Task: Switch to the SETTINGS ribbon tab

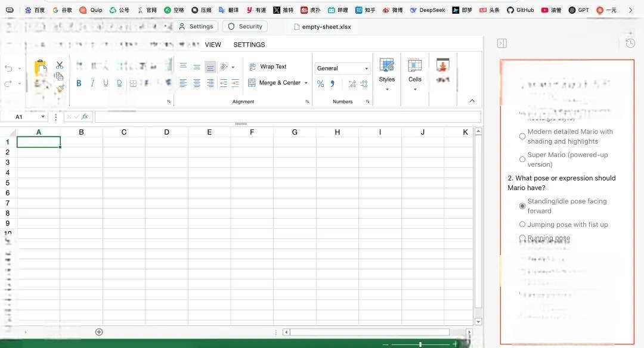Action: click(249, 45)
